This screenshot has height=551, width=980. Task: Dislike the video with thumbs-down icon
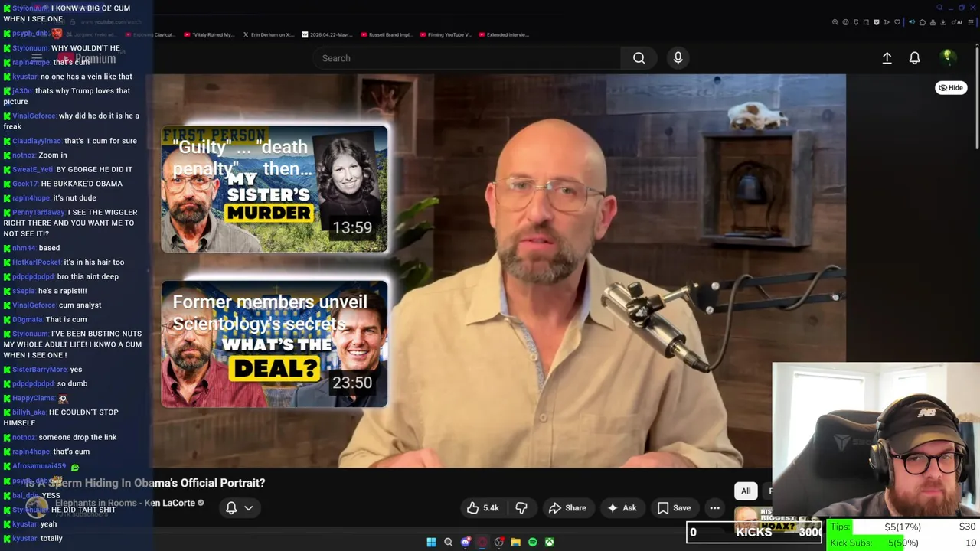click(521, 508)
